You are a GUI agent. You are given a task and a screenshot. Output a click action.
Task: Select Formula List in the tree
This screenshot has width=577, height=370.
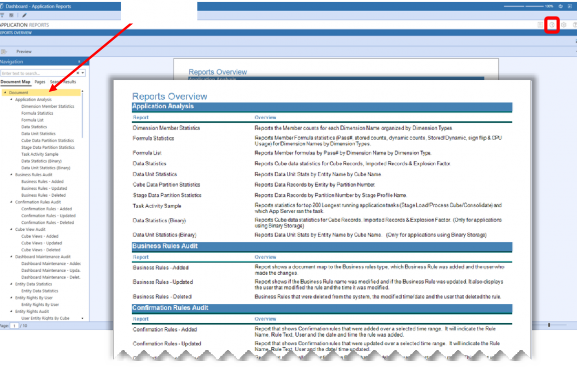32,120
